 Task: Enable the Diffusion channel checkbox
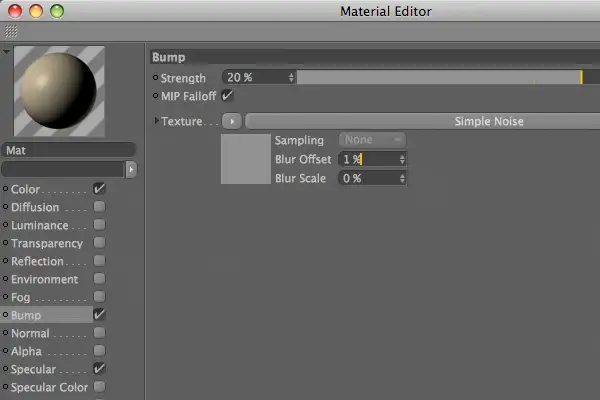pyautogui.click(x=99, y=207)
